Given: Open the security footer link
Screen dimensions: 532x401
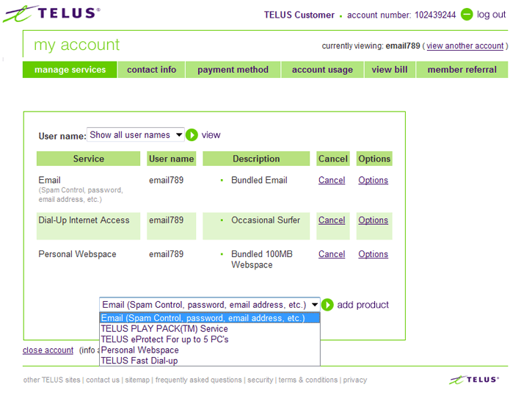Looking at the screenshot, I should point(260,380).
